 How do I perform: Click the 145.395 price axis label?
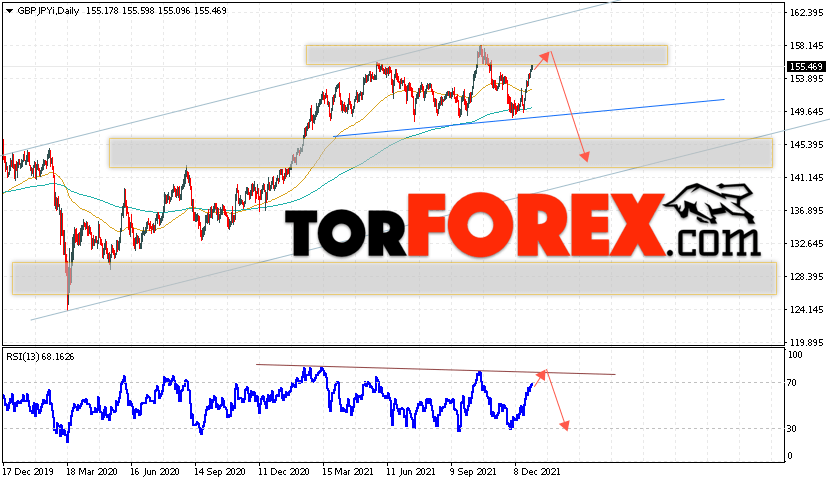[806, 145]
